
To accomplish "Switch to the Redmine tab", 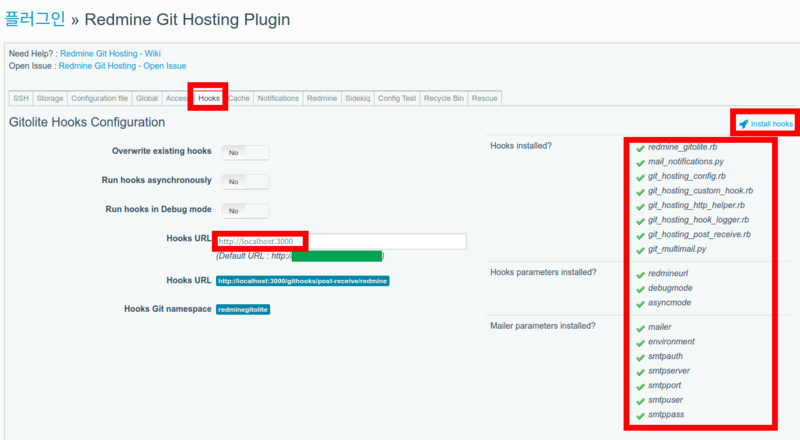I will click(322, 98).
